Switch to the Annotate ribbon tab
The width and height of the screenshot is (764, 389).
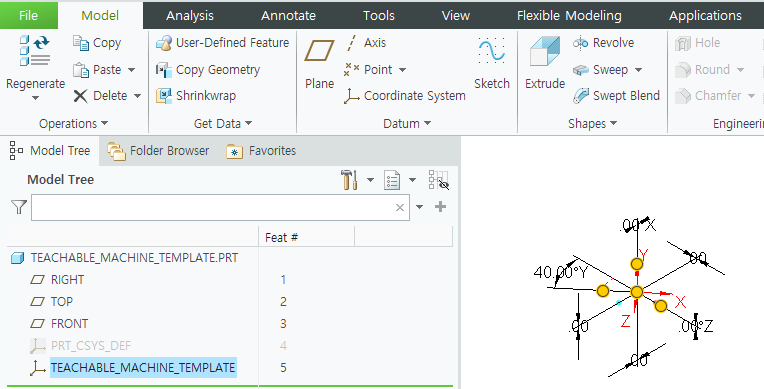pyautogui.click(x=288, y=16)
